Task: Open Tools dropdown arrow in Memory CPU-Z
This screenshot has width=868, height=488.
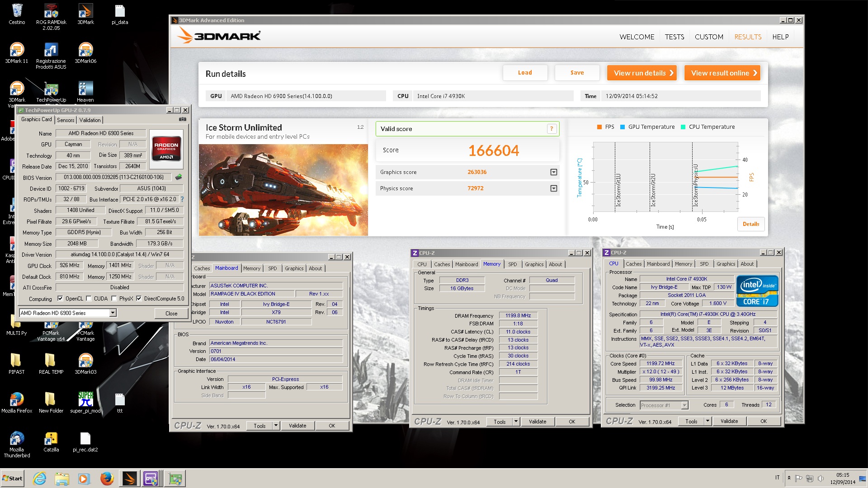Action: [x=516, y=422]
